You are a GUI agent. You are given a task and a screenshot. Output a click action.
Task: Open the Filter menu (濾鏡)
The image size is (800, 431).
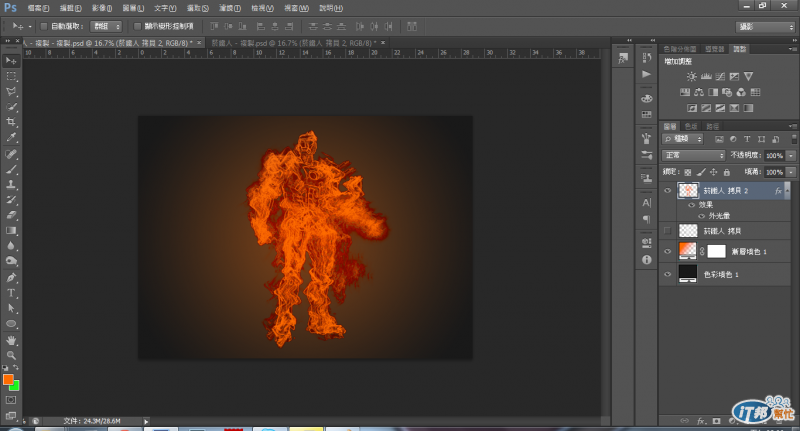point(230,8)
